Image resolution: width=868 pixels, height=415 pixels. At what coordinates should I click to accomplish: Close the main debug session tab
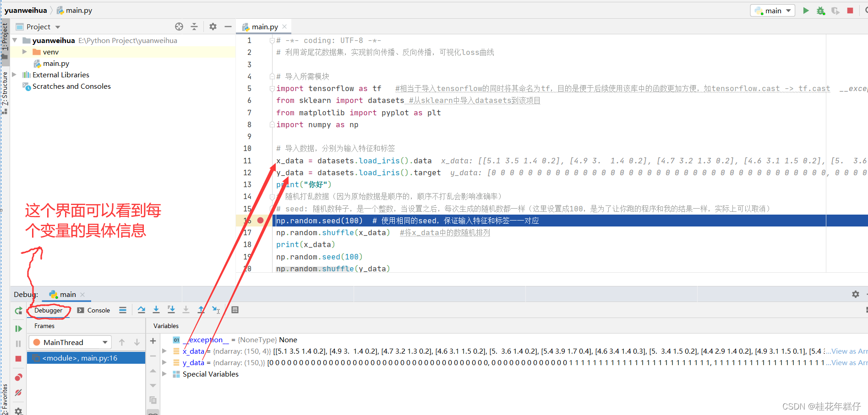click(82, 295)
